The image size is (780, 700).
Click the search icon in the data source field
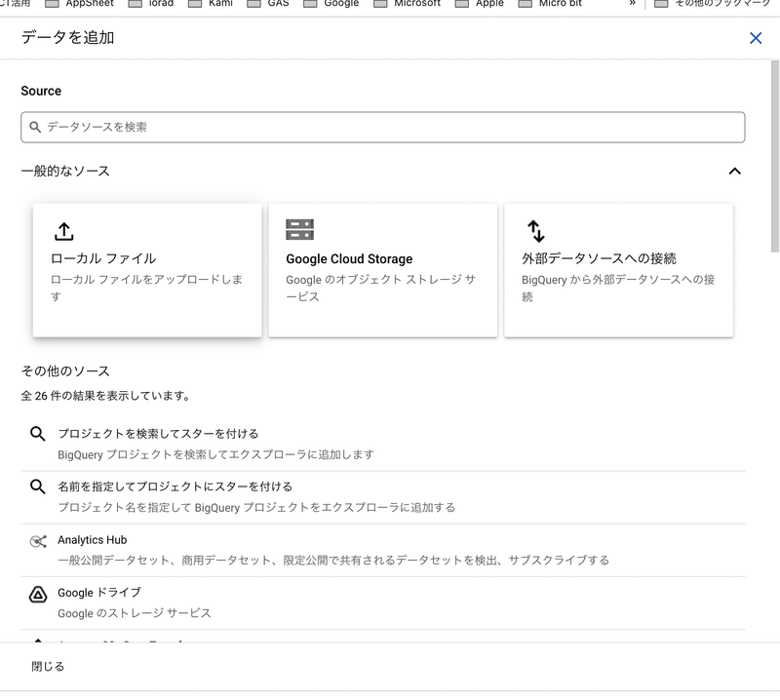pyautogui.click(x=36, y=128)
